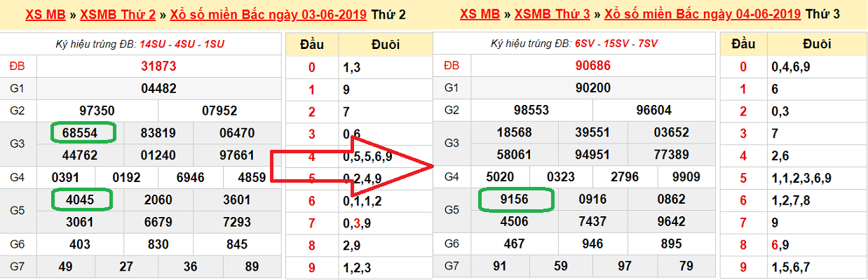Image resolution: width=868 pixels, height=280 pixels.
Task: Select G1 prize number 04482
Action: point(158,88)
